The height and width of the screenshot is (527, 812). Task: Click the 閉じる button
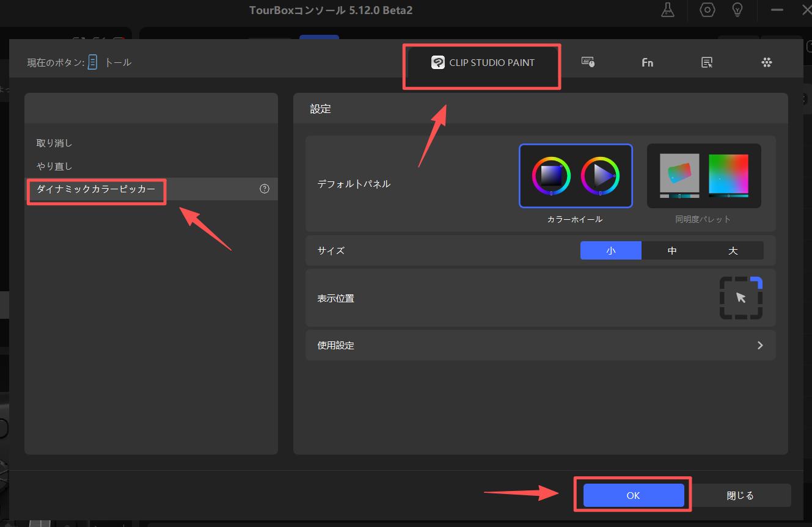740,495
